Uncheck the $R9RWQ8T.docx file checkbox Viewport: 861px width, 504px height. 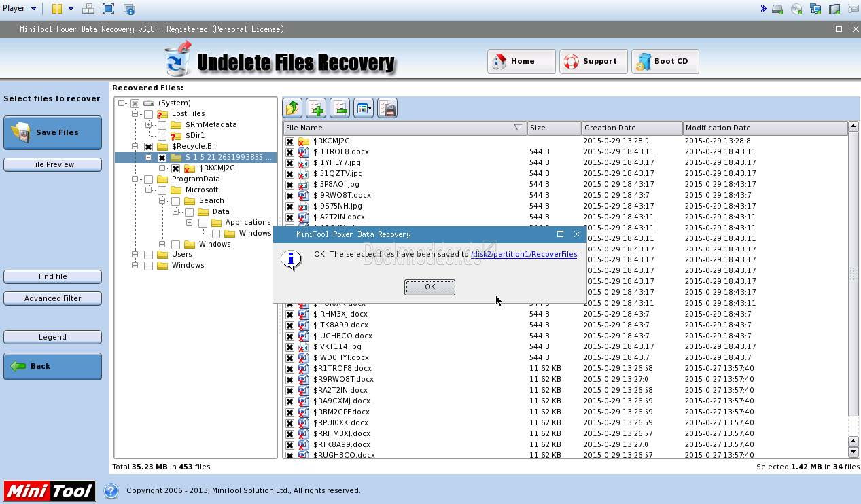tap(289, 380)
